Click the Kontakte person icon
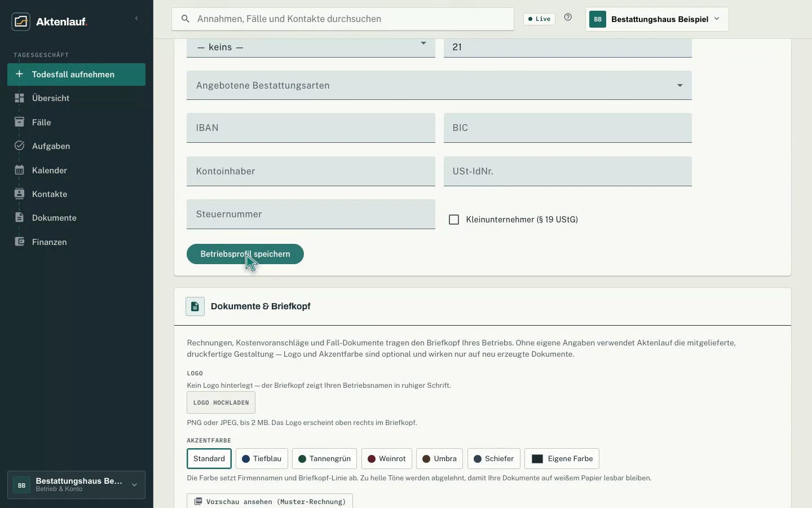The image size is (812, 508). (19, 194)
